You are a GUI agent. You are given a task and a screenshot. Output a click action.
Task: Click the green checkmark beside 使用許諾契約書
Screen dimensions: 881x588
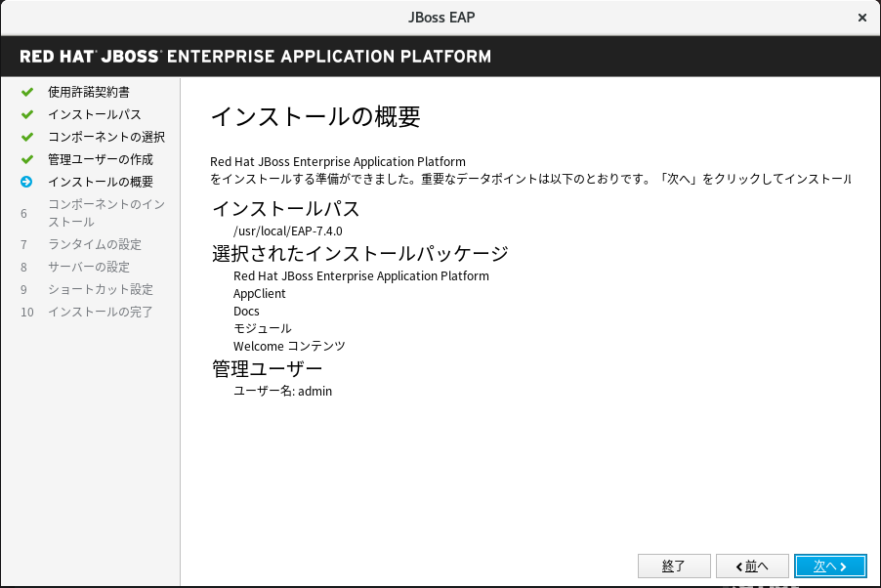click(x=27, y=92)
